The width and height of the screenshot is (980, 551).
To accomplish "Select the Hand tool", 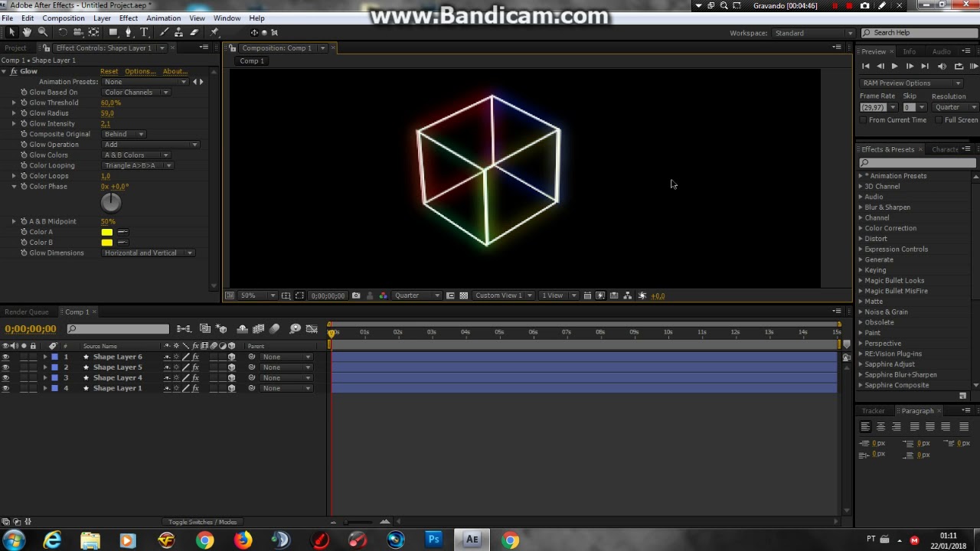I will tap(27, 32).
